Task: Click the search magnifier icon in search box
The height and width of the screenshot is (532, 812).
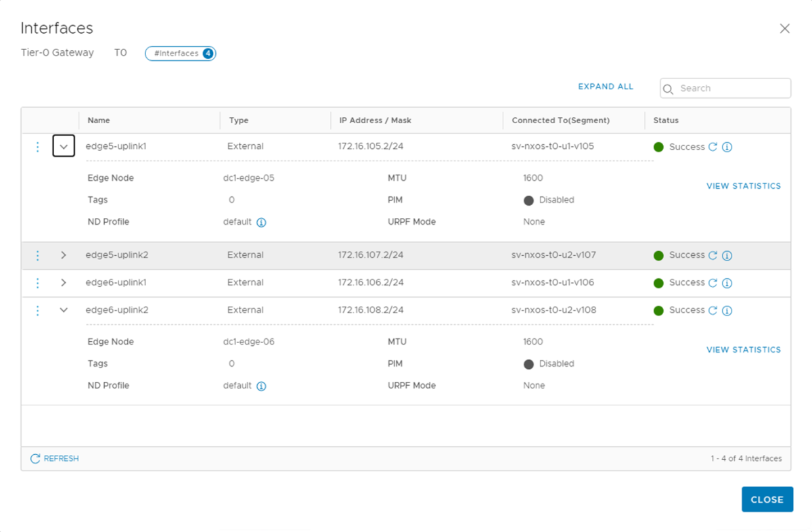Action: coord(669,88)
